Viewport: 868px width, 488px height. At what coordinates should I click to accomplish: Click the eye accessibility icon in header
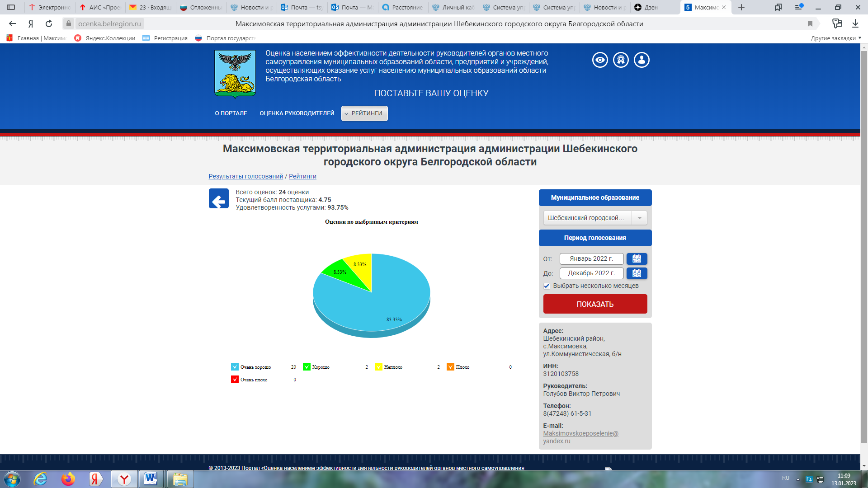click(600, 60)
